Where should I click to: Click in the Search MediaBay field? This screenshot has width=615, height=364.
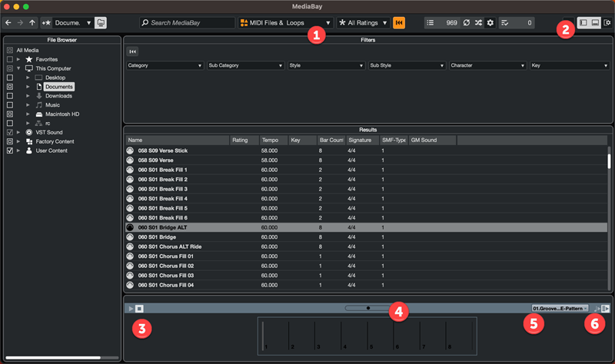pos(188,23)
